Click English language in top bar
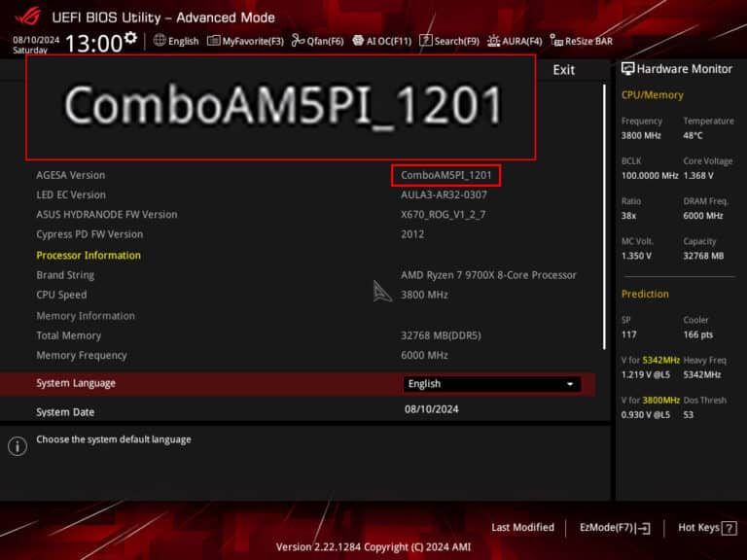 click(x=184, y=41)
